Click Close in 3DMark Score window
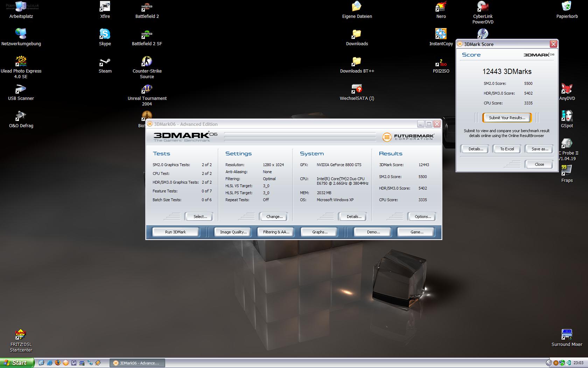588x368 pixels. [539, 164]
